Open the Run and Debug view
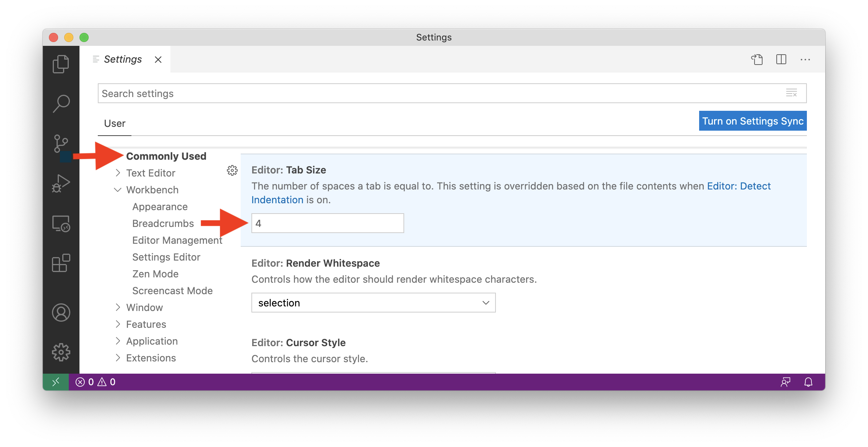 (x=61, y=183)
